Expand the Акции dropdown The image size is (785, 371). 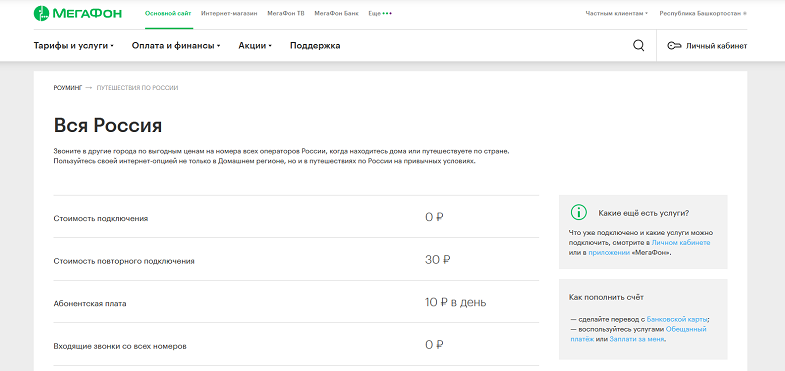[255, 46]
